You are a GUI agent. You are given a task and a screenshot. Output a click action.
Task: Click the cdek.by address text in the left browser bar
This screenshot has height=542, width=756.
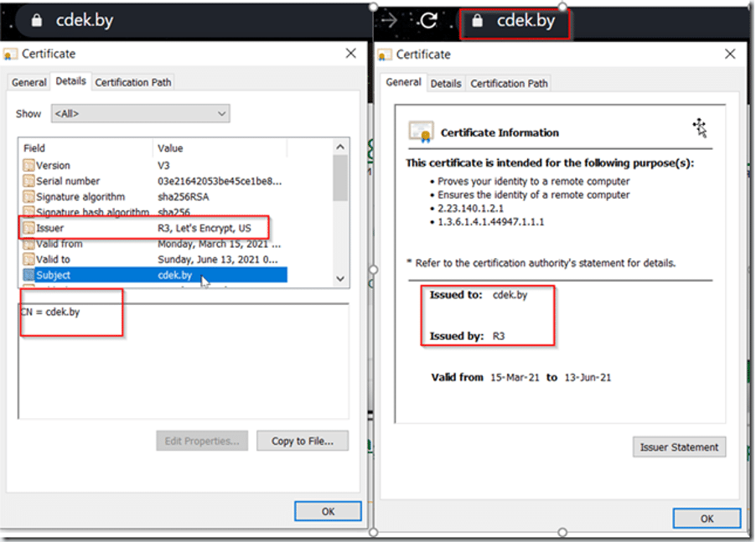pos(85,20)
